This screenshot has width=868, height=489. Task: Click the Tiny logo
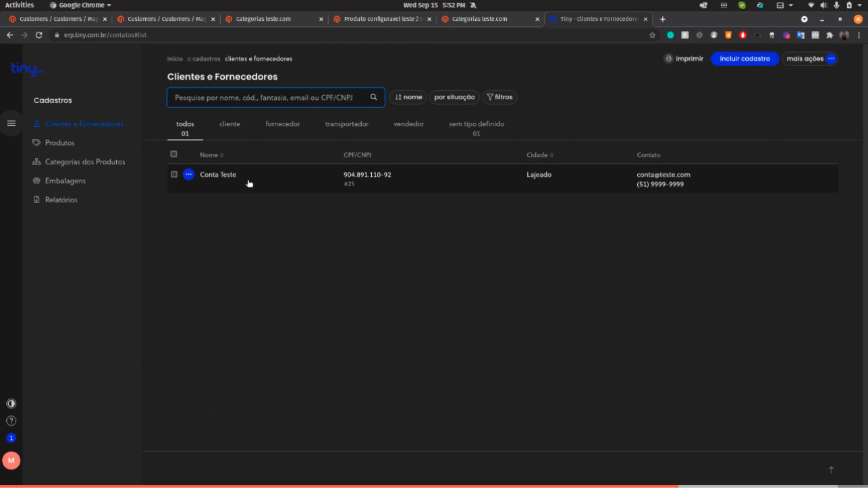[x=26, y=69]
